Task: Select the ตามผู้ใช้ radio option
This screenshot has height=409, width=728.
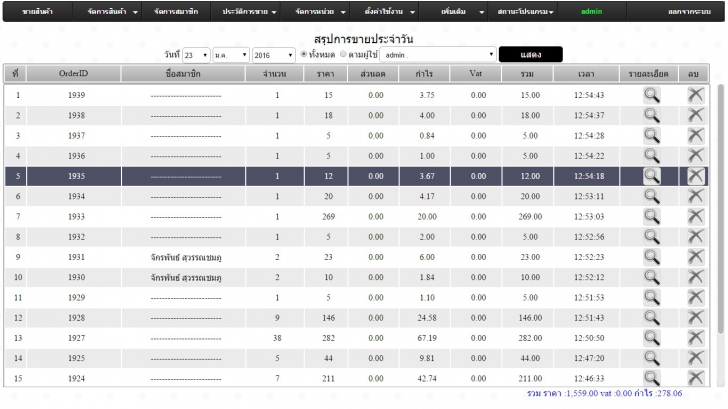Action: [344, 54]
